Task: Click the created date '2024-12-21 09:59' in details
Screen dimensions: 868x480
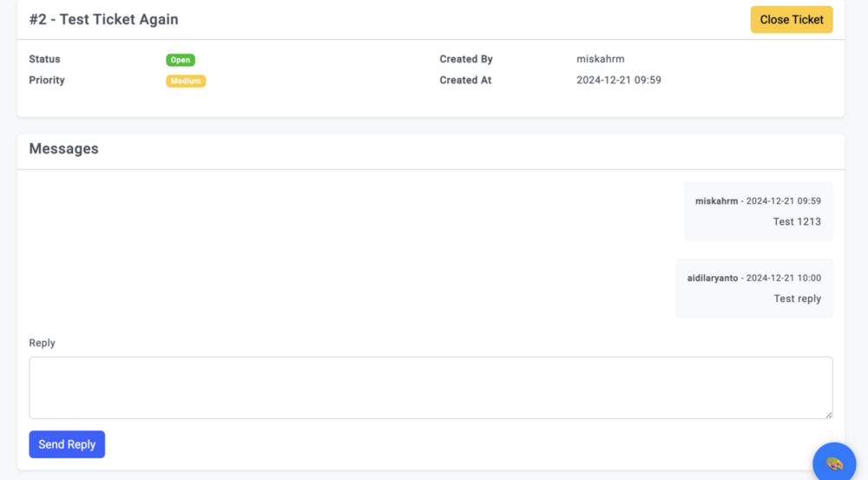Action: 618,80
